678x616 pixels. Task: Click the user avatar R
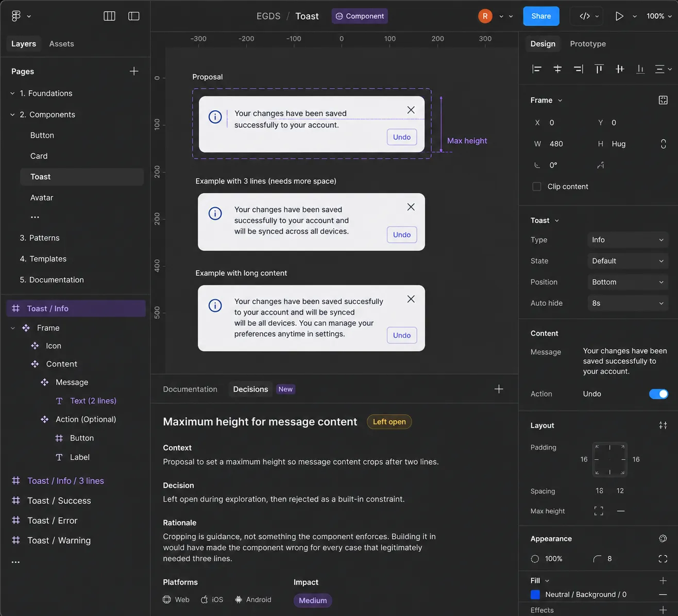(x=485, y=16)
